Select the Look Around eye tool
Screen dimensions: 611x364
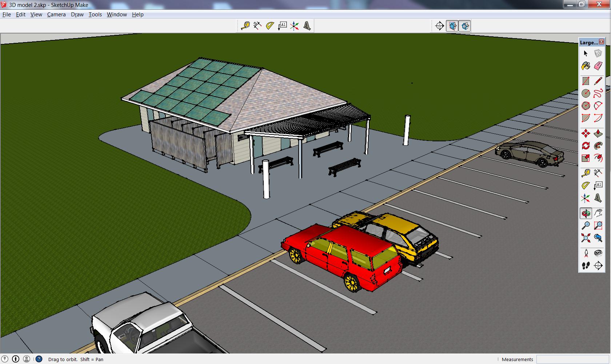pos(598,253)
